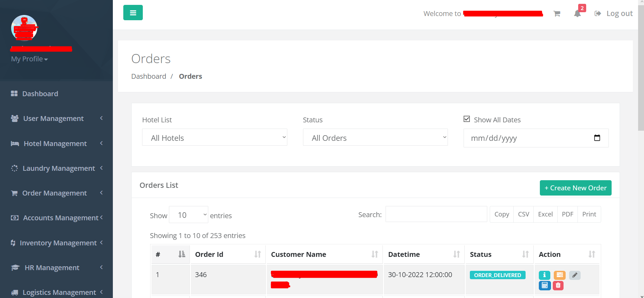The height and width of the screenshot is (298, 644).
Task: Click the orange list icon for order 346
Action: tap(559, 275)
